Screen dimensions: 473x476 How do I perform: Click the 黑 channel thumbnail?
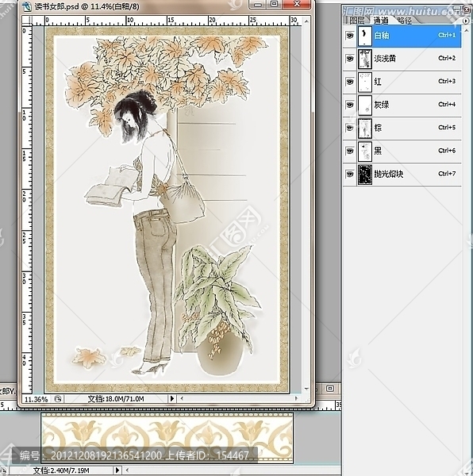(x=364, y=152)
